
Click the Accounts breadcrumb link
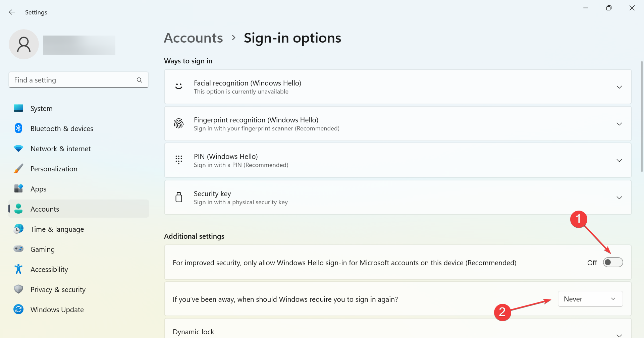point(193,38)
